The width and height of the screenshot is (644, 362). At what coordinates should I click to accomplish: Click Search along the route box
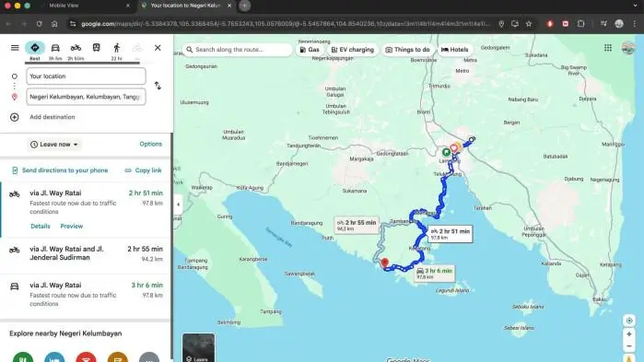point(238,49)
